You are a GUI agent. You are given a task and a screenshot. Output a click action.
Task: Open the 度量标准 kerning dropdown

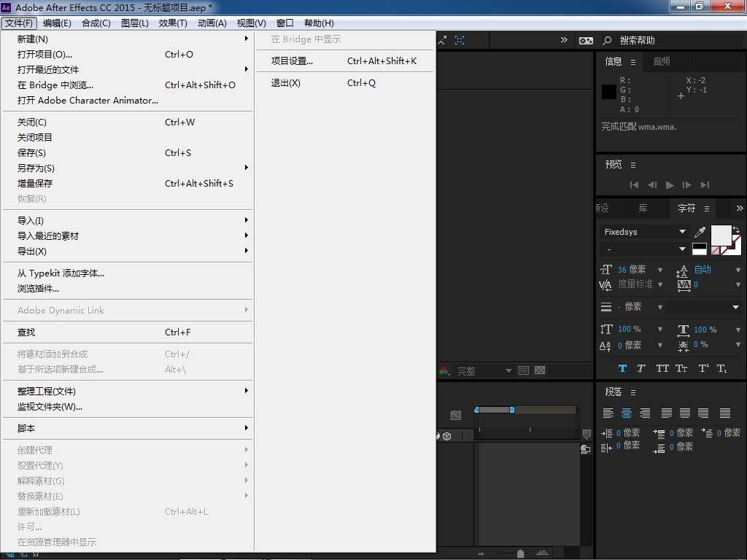click(x=660, y=285)
